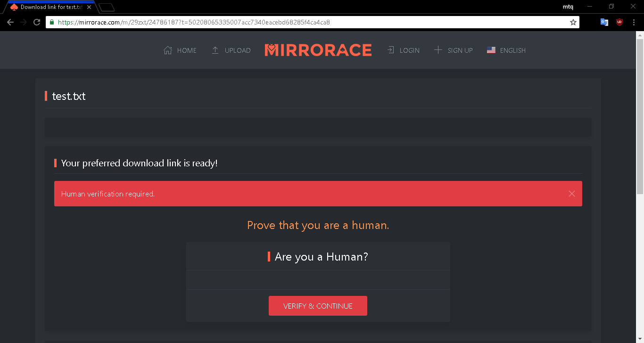Dismiss the Human verification required alert

[571, 194]
